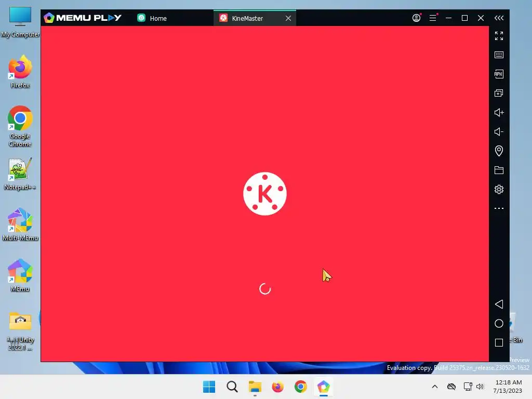This screenshot has height=399, width=532.
Task: Click the KineMaster logo on splash screen
Action: click(265, 194)
